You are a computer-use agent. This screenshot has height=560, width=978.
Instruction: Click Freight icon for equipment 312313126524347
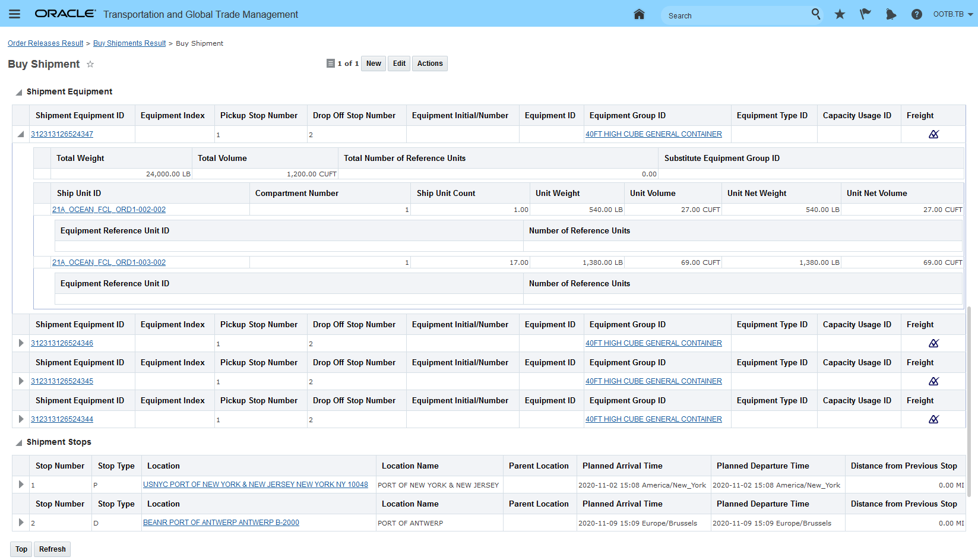pos(933,134)
